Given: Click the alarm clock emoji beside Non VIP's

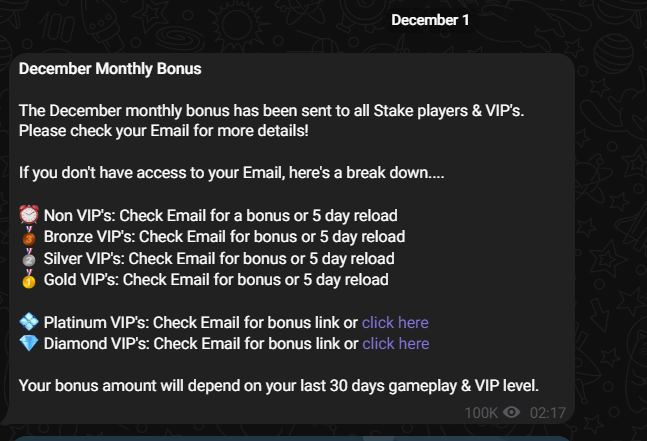Looking at the screenshot, I should point(29,215).
